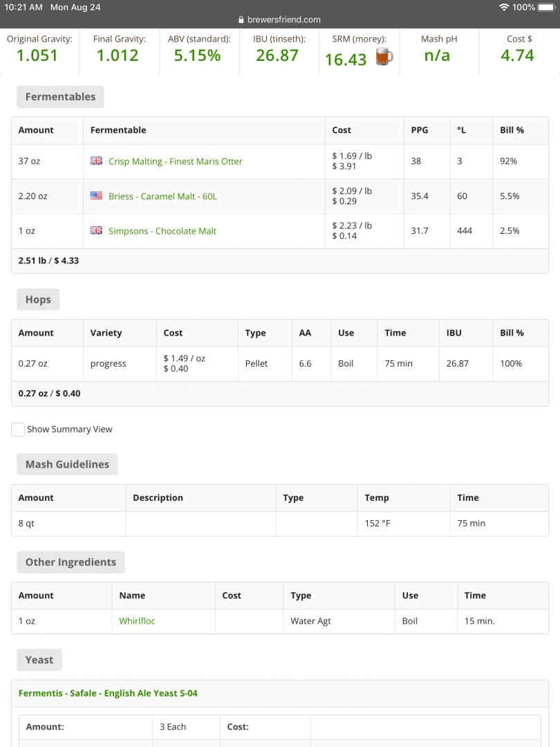Image resolution: width=560 pixels, height=747 pixels.
Task: Select the Hops section header
Action: coord(38,299)
